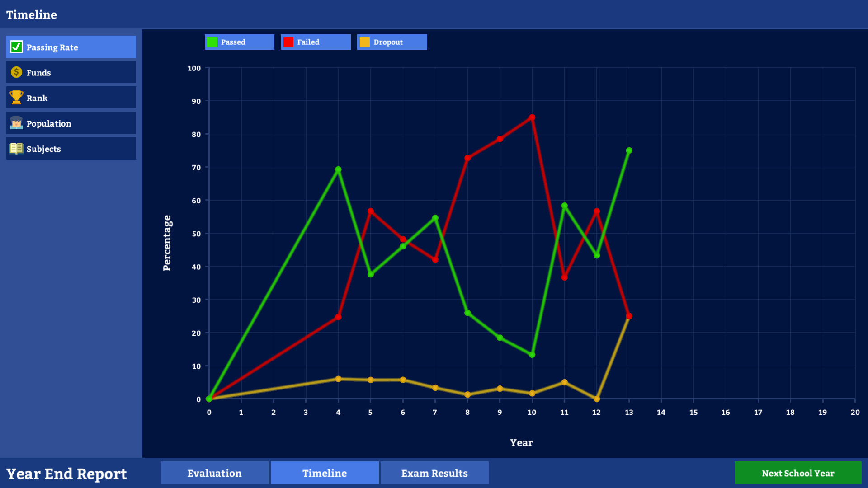The image size is (868, 488).
Task: Open Funds from the sidebar
Action: click(71, 72)
